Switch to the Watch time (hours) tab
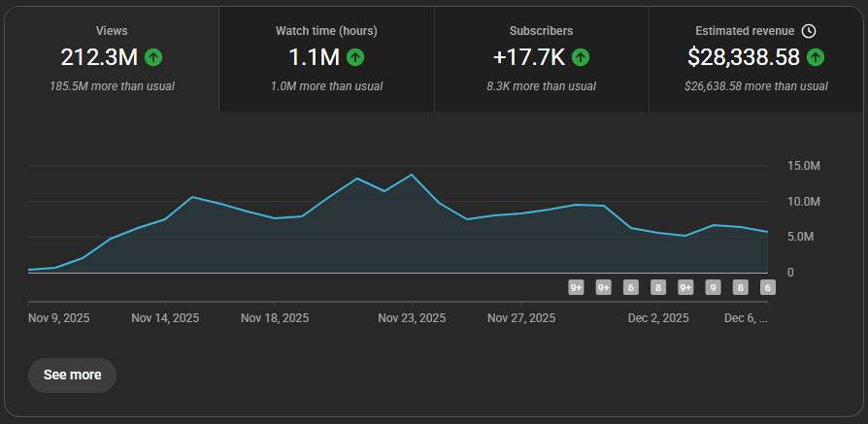868x424 pixels. pyautogui.click(x=326, y=59)
